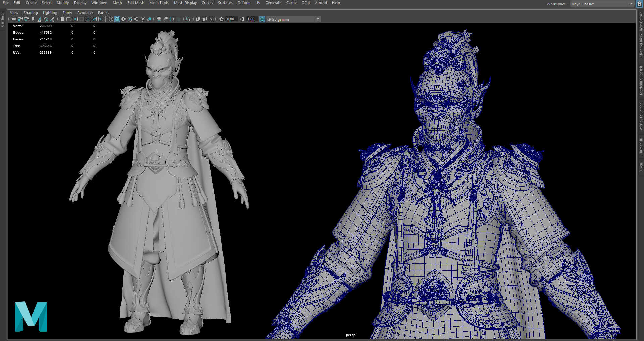Toggle Motion Blur icon

pyautogui.click(x=165, y=19)
